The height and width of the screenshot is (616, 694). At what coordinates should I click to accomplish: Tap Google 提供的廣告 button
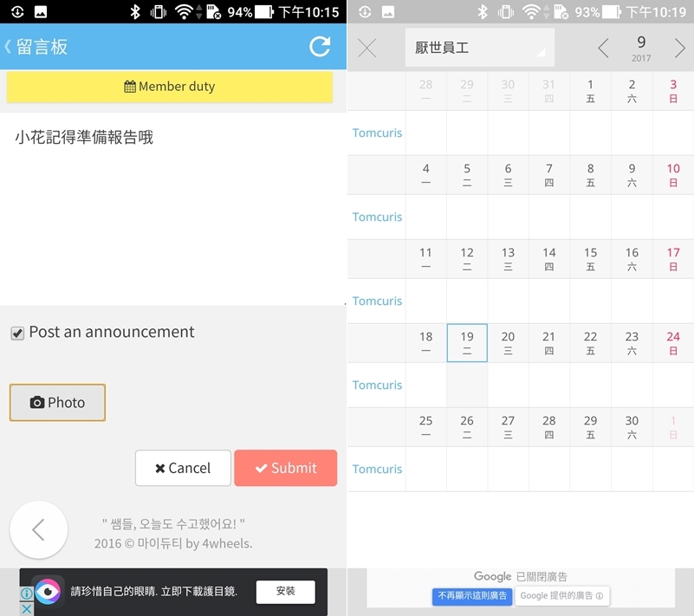pos(562,596)
